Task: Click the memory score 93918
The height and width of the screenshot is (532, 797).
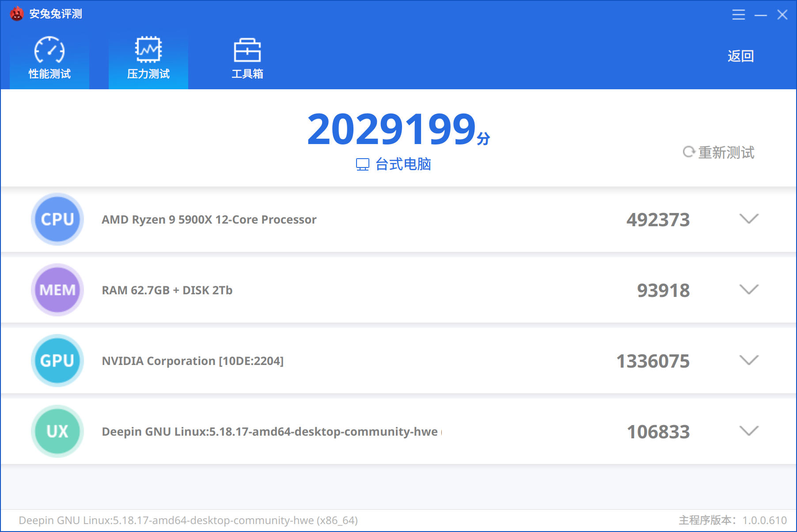Action: click(663, 290)
